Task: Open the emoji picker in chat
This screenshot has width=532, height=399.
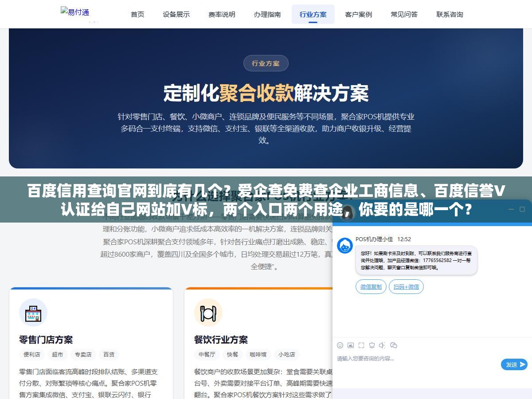Action: [340, 345]
